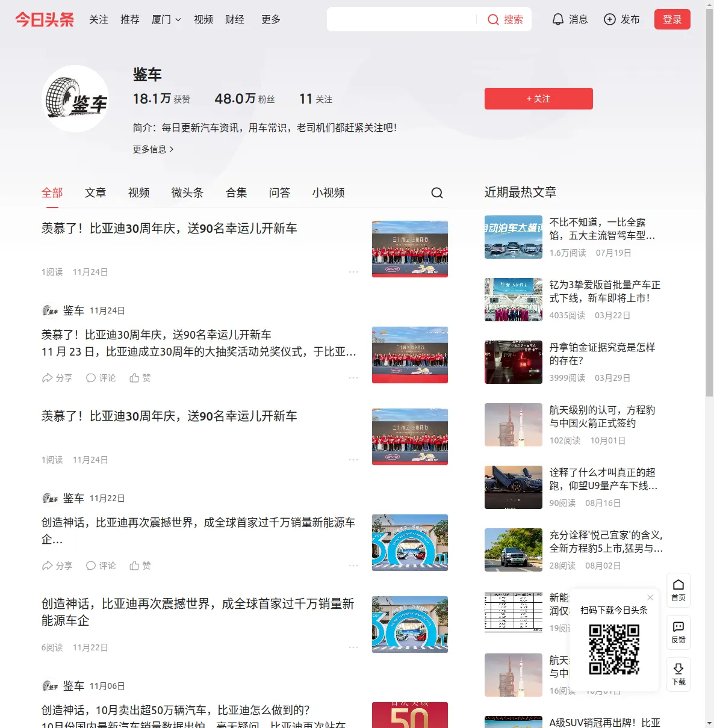Comment on the 11月24日 比亚迪30周年庆 micro-post
This screenshot has height=728, width=714.
(x=101, y=378)
